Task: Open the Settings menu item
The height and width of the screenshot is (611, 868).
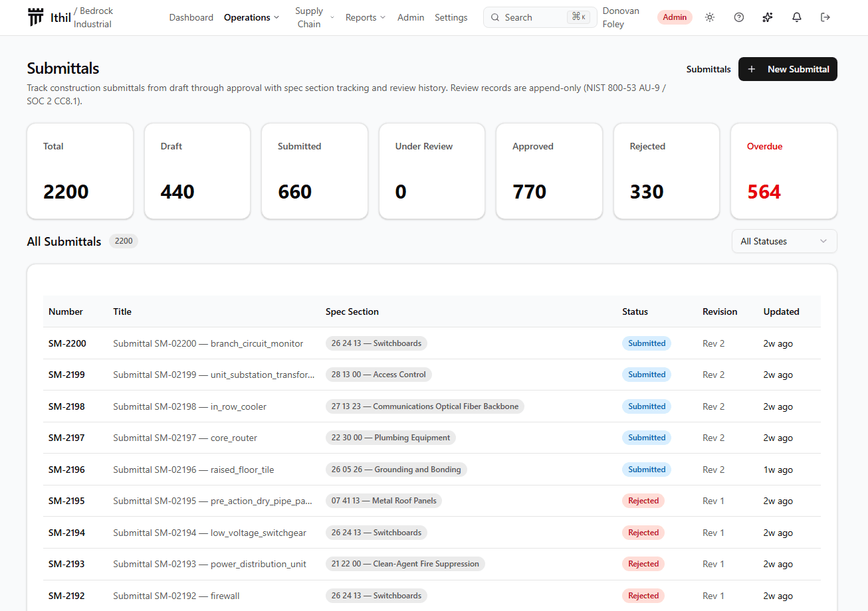Action: point(451,17)
